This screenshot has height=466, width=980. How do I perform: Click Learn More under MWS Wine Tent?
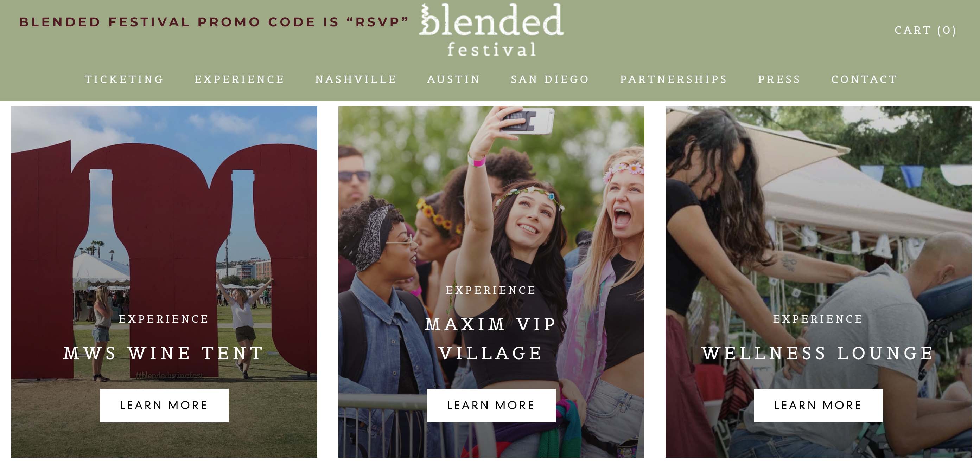tap(164, 405)
